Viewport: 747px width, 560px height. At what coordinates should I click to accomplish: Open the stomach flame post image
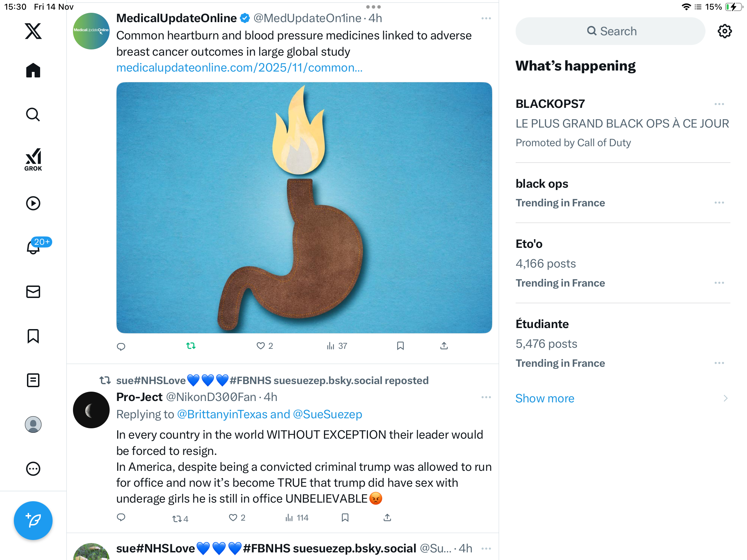pyautogui.click(x=304, y=207)
